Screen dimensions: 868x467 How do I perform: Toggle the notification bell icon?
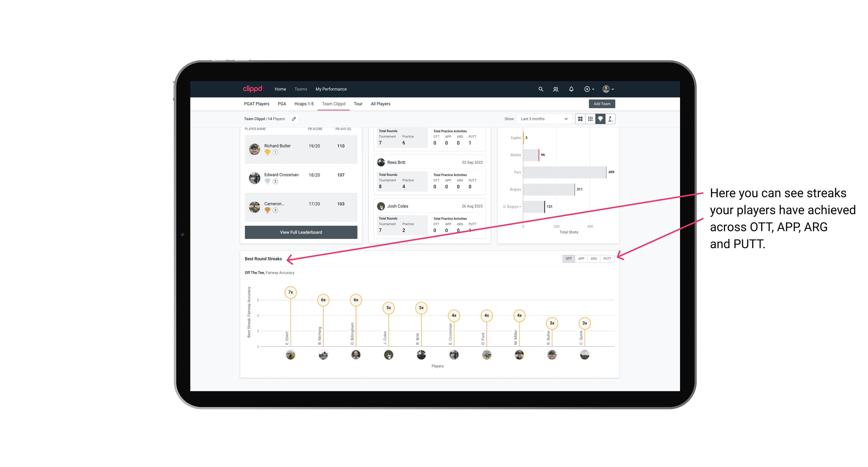[571, 89]
